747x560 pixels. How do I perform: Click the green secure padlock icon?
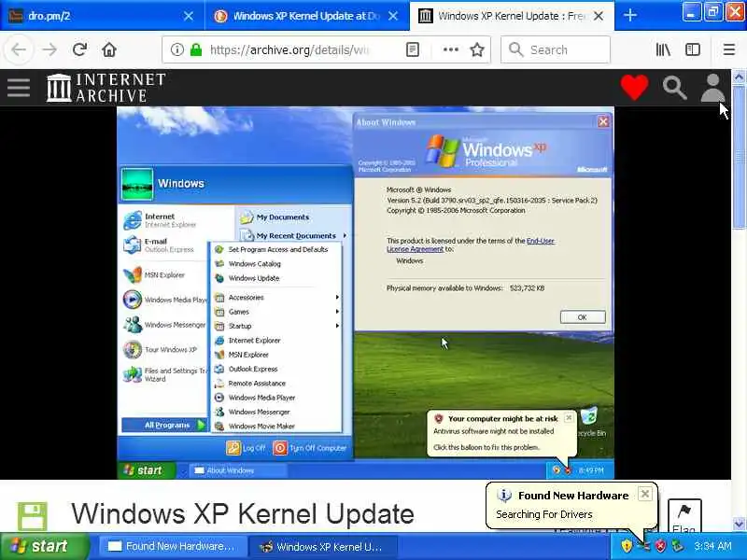(x=196, y=49)
